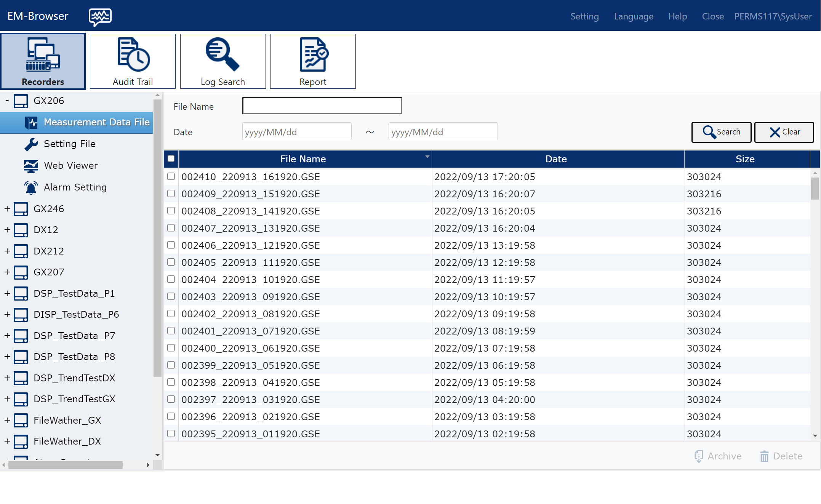This screenshot has height=504, width=821.
Task: Sort by the Size column header
Action: point(745,159)
